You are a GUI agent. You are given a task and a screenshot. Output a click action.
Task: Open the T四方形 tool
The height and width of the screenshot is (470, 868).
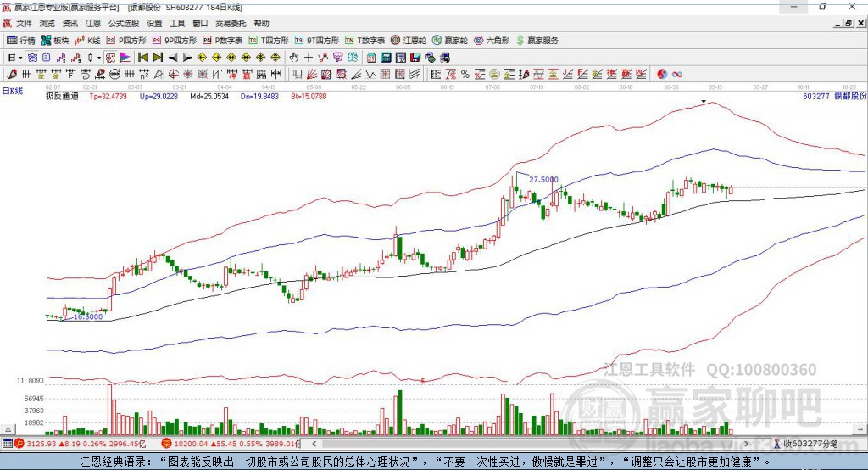pos(269,41)
